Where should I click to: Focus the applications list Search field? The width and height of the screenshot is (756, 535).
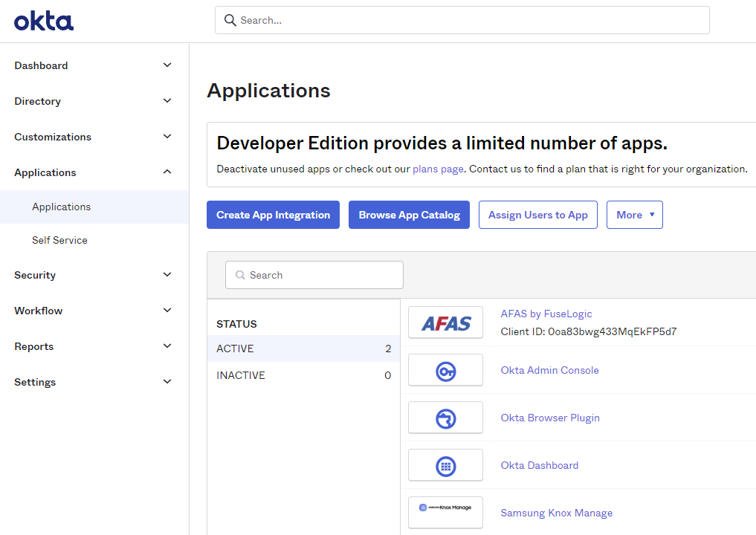pyautogui.click(x=314, y=275)
